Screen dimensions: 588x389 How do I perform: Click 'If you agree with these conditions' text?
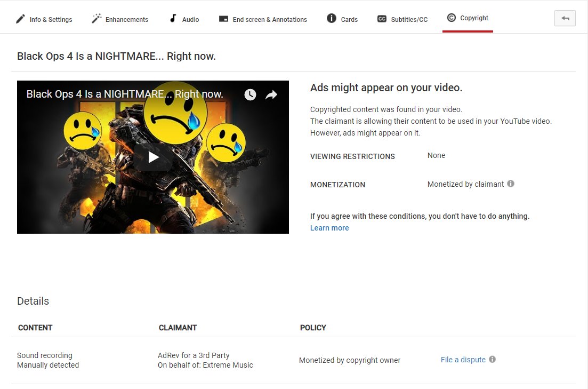420,216
